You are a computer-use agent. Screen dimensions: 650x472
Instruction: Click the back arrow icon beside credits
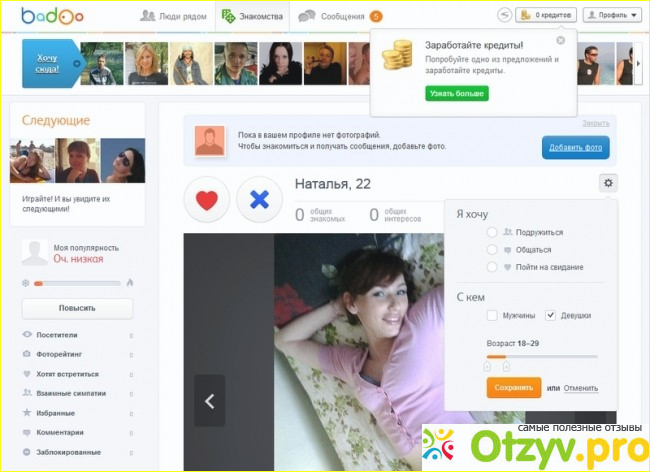[x=505, y=15]
